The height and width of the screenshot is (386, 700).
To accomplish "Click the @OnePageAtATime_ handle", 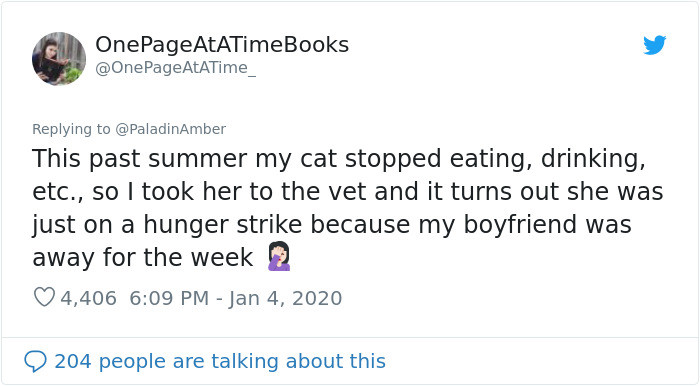I will (x=175, y=68).
